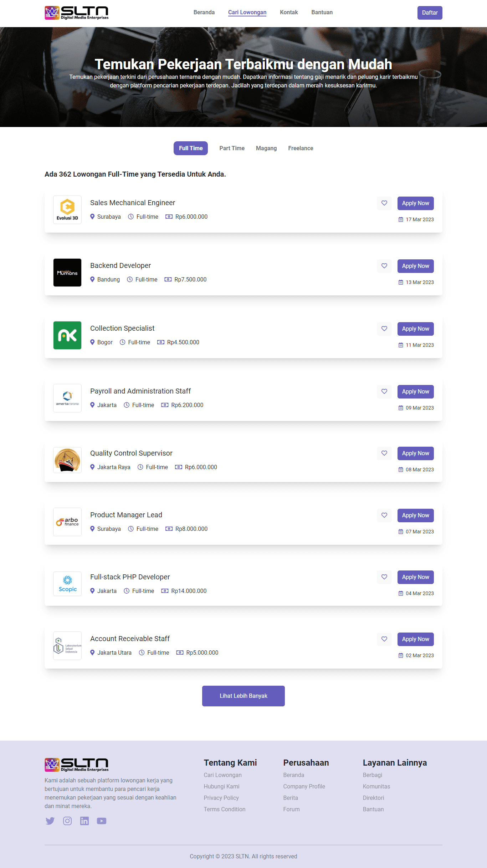Favorite the Sales Mechanical Engineer job

pos(384,203)
